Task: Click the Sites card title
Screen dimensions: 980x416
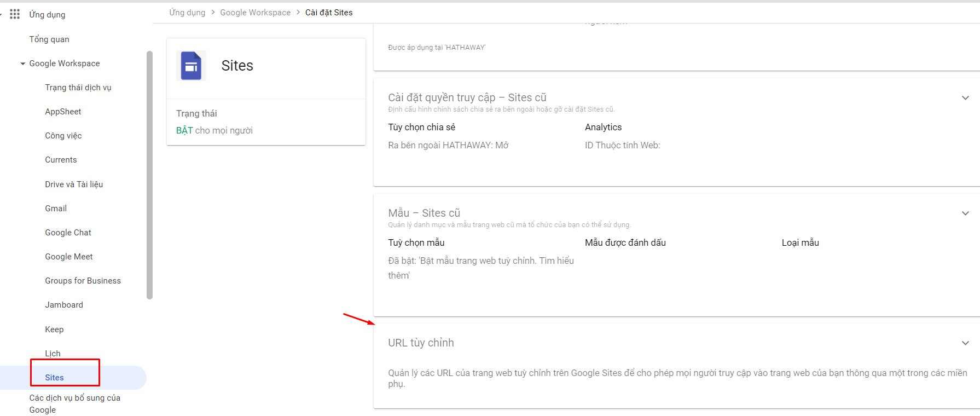Action: click(237, 66)
